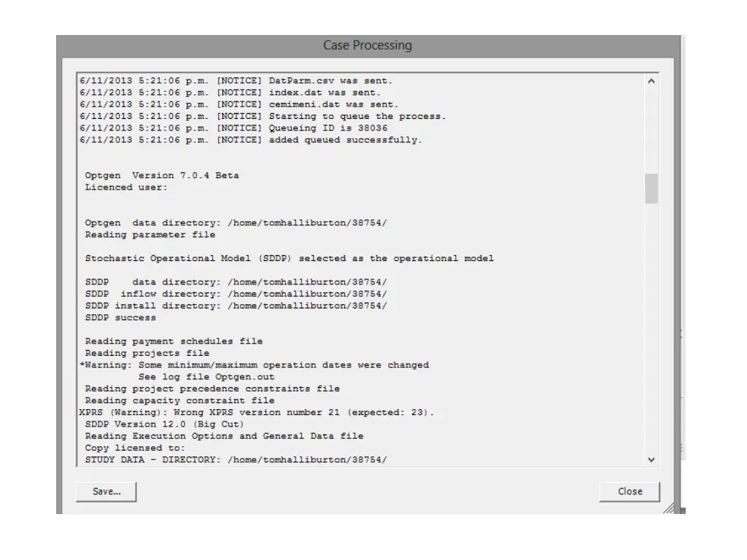This screenshot has height=560, width=747.
Task: Click the 'Optgen data directory' line
Action: click(236, 223)
